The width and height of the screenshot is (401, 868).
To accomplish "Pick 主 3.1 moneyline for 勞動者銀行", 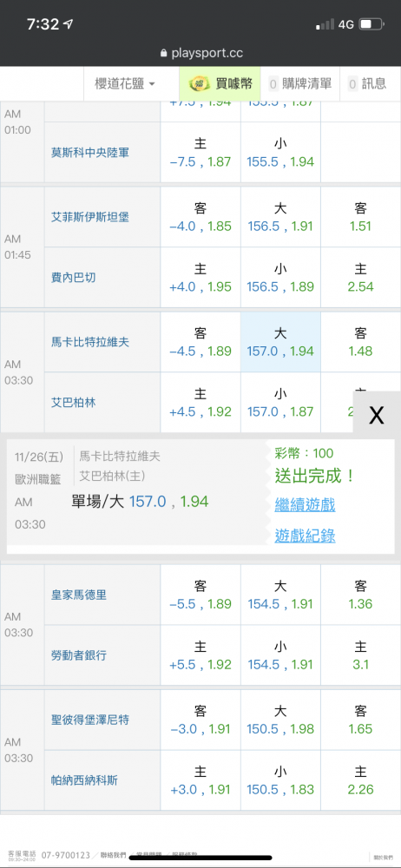I will 360,655.
